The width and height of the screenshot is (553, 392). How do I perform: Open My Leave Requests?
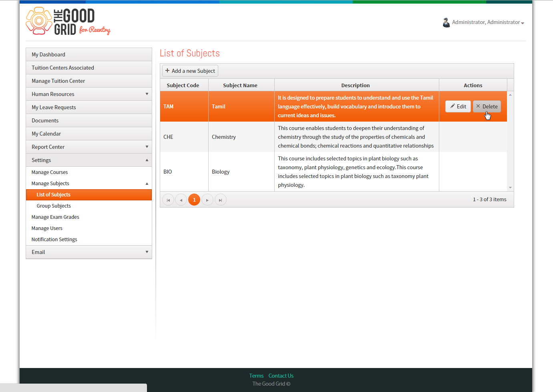tap(89, 107)
